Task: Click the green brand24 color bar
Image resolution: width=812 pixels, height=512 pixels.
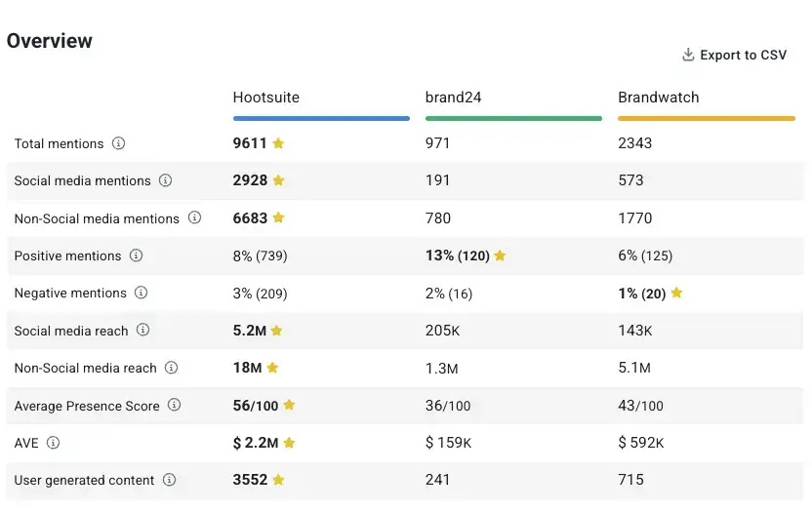Action: click(513, 118)
